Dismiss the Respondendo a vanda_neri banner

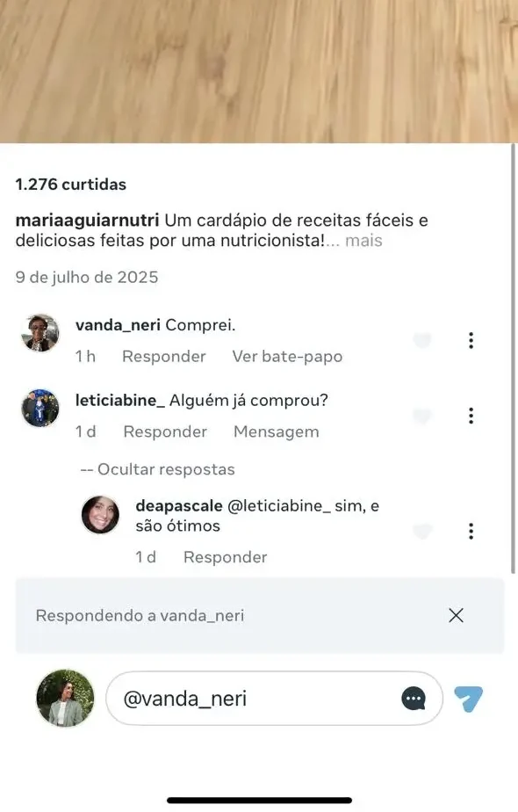click(x=456, y=615)
